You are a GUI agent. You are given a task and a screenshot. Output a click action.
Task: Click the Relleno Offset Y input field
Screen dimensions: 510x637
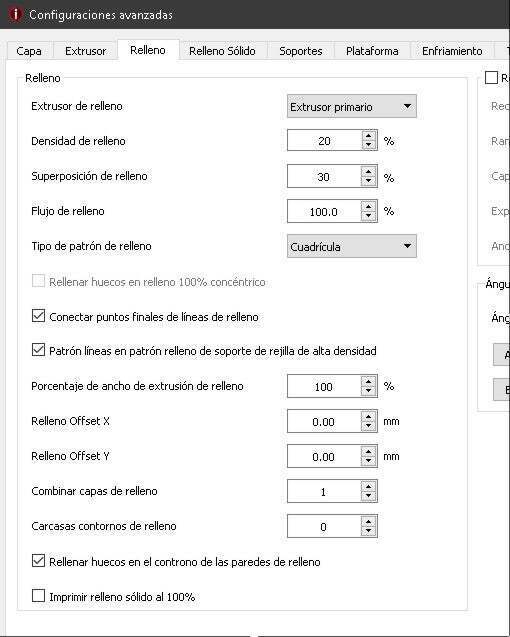coord(324,456)
